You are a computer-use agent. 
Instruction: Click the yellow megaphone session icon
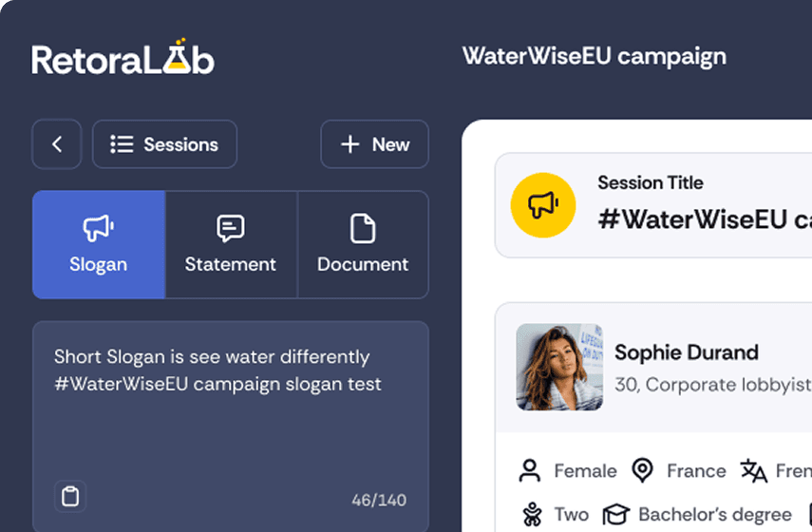click(x=543, y=204)
